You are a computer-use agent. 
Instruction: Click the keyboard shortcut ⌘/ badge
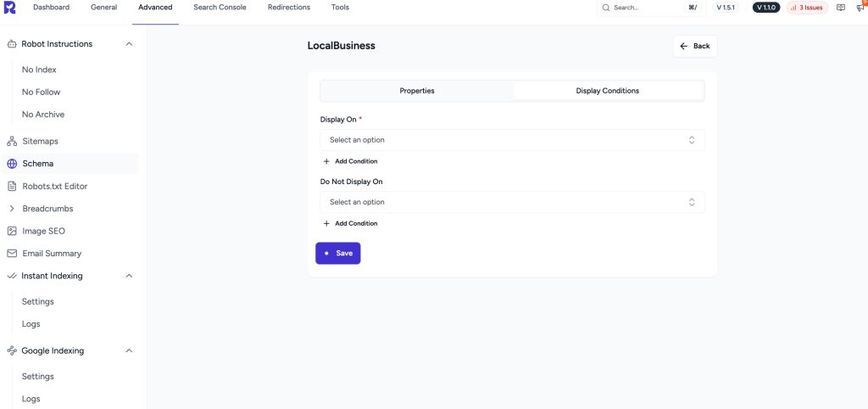(692, 8)
